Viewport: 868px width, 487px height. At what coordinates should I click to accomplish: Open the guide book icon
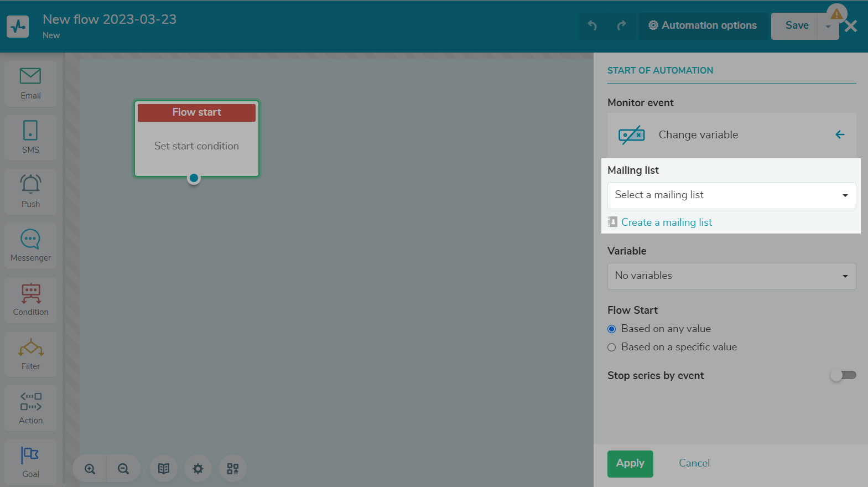pos(164,469)
